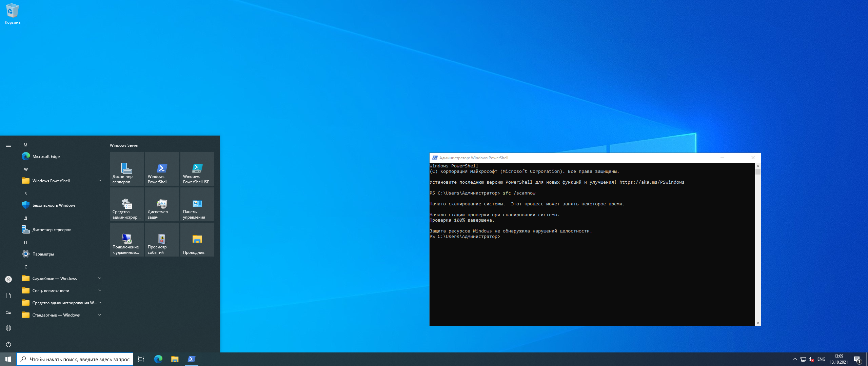Click the Windows Server tile group title
Screen dimensions: 868x366
coord(124,145)
